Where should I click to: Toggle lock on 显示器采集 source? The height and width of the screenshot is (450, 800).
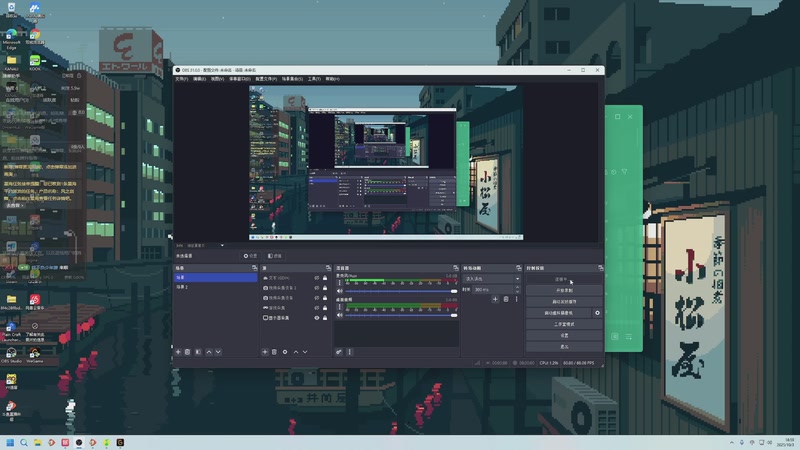(325, 318)
